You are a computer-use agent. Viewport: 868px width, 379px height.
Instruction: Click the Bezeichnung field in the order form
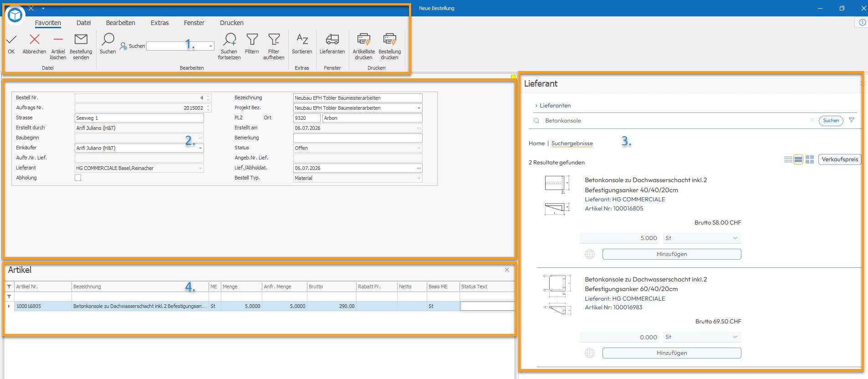(x=358, y=98)
